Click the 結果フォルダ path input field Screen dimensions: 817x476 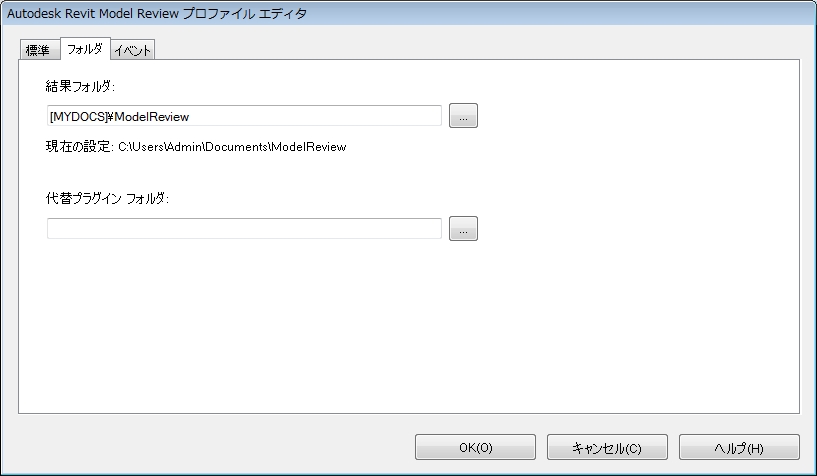(x=244, y=116)
